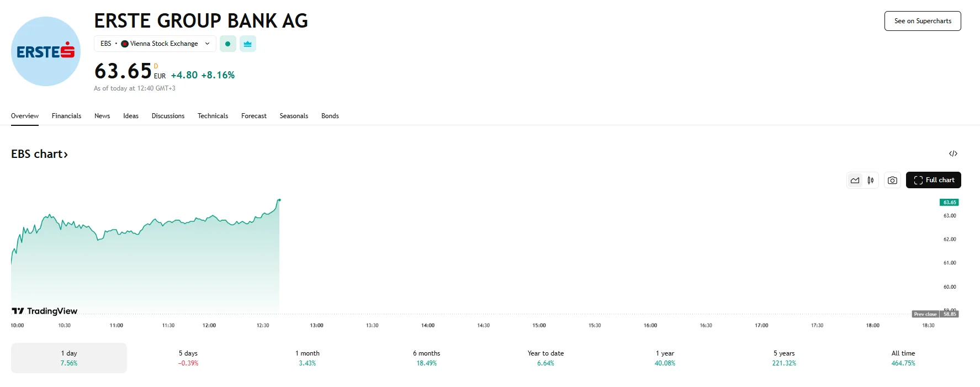Image resolution: width=980 pixels, height=387 pixels.
Task: Switch to candlestick chart style
Action: coord(870,180)
